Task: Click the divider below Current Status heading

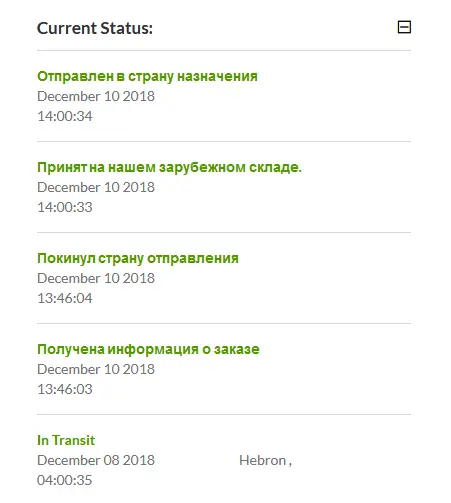Action: (x=224, y=51)
